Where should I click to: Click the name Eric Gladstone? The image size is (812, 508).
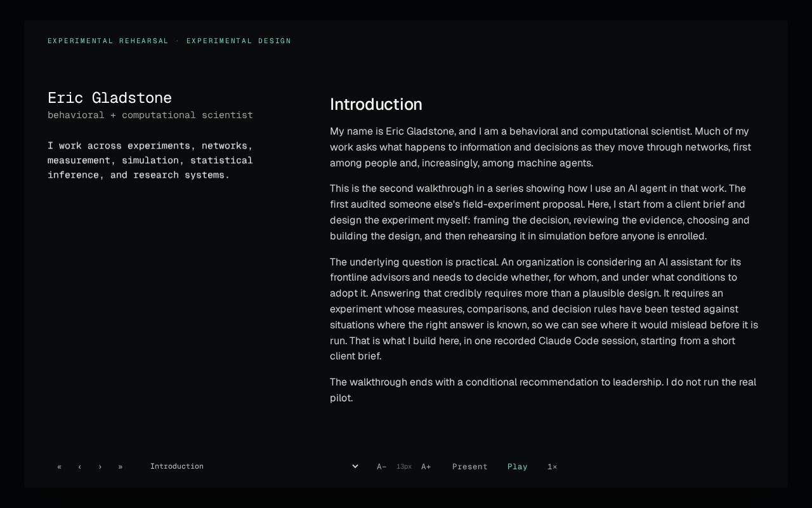pos(110,98)
